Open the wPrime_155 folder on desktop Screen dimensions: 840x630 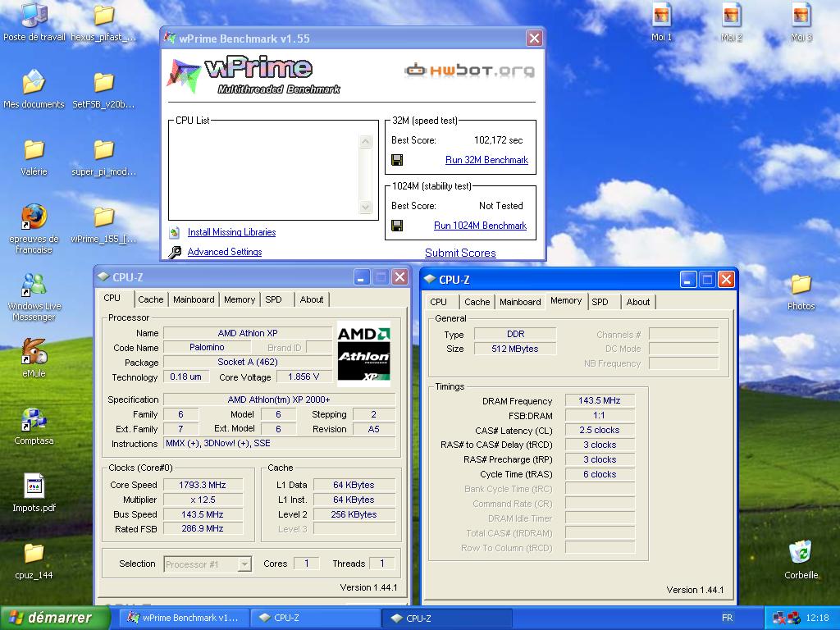coord(103,217)
